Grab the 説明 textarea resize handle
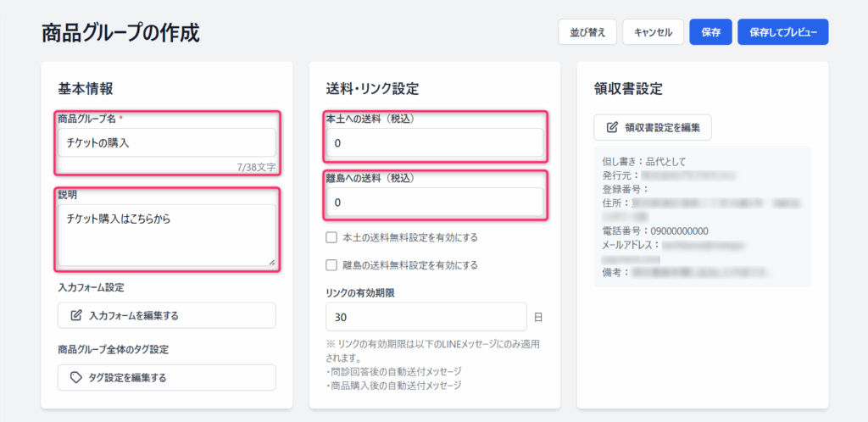 pos(272,262)
